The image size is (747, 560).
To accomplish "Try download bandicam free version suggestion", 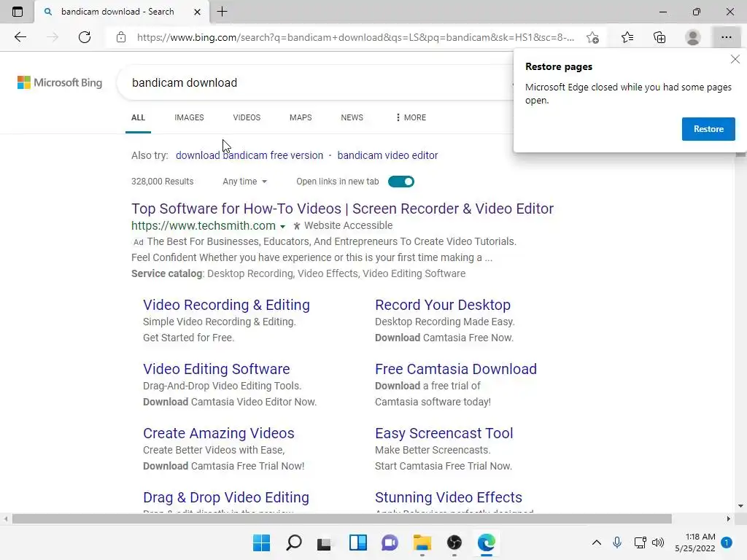I will 249,155.
